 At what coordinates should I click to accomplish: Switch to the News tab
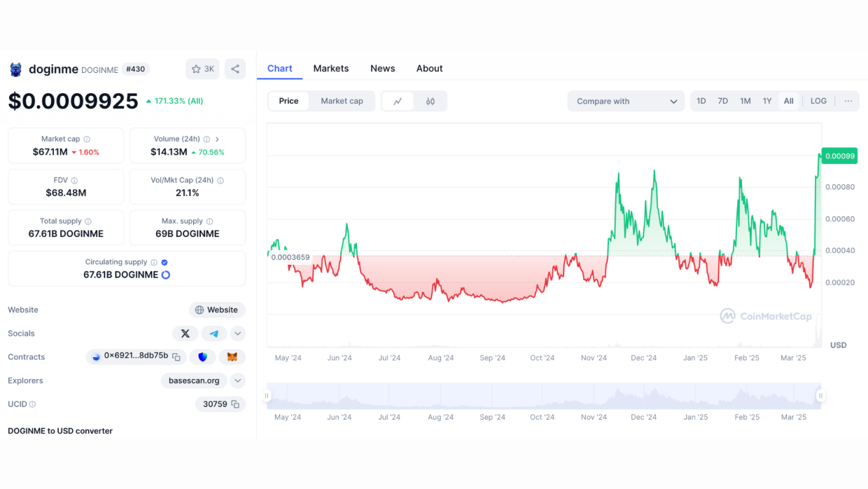click(x=383, y=69)
